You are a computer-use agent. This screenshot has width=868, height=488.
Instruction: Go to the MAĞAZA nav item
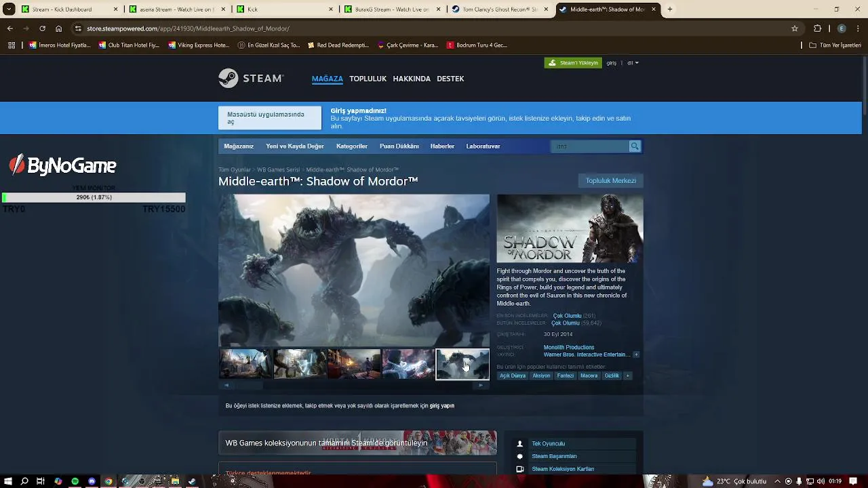[x=327, y=79]
